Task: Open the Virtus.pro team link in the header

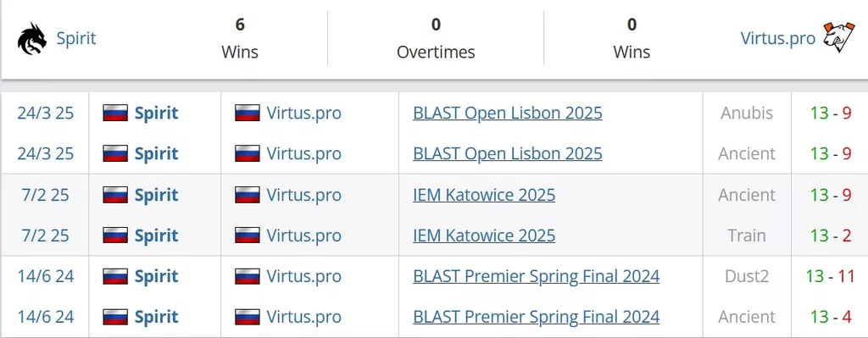Action: click(778, 38)
